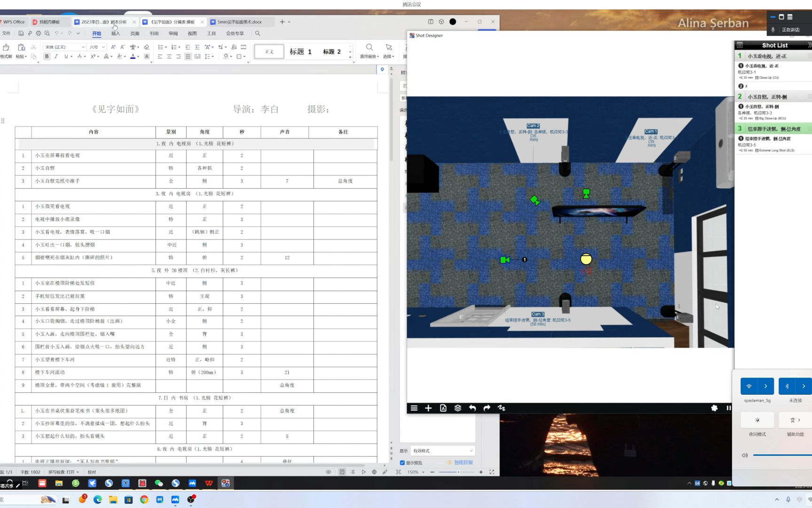812x508 pixels.
Task: Open the search magnifier in WPS menu bar
Action: pyautogui.click(x=258, y=33)
